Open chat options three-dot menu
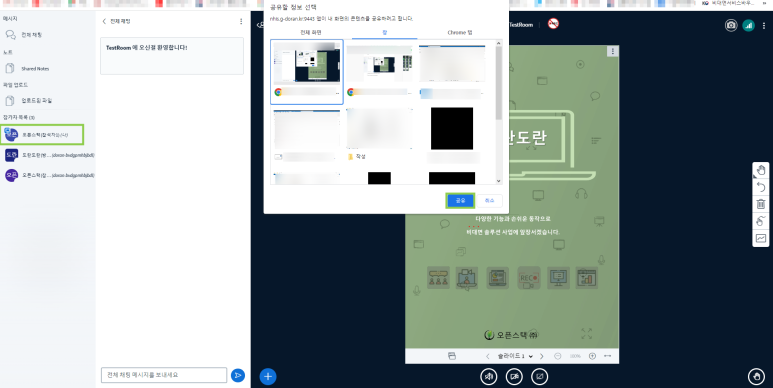 (x=241, y=21)
